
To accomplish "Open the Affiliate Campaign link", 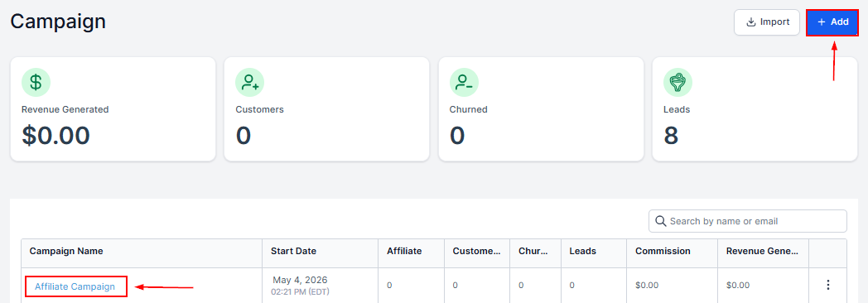I will click(x=75, y=286).
